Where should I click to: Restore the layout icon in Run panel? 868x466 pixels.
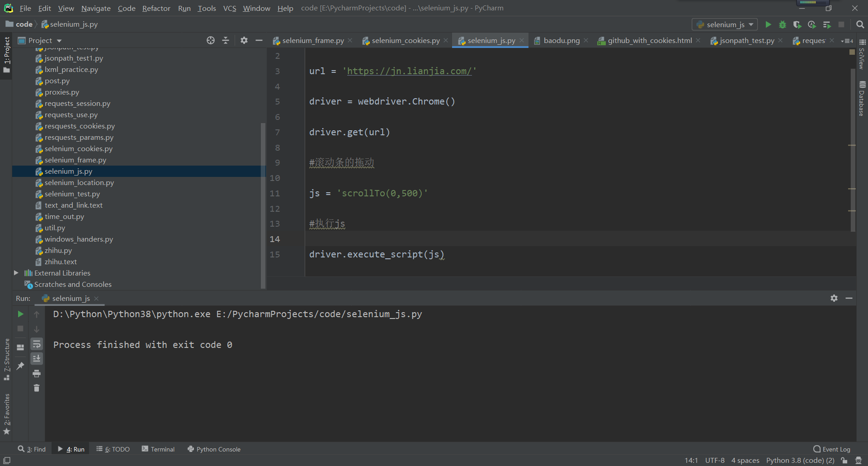click(20, 347)
